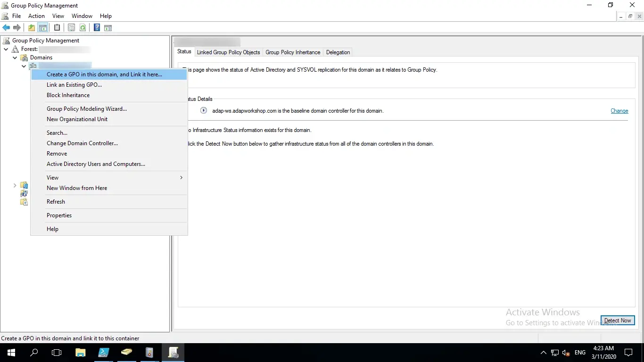Select Block Inheritance from context menu

click(109, 95)
